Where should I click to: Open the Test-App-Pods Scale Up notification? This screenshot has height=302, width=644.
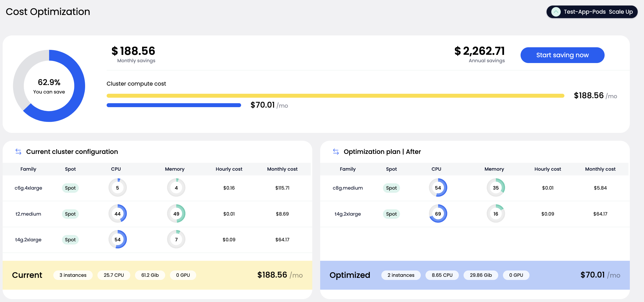click(592, 12)
